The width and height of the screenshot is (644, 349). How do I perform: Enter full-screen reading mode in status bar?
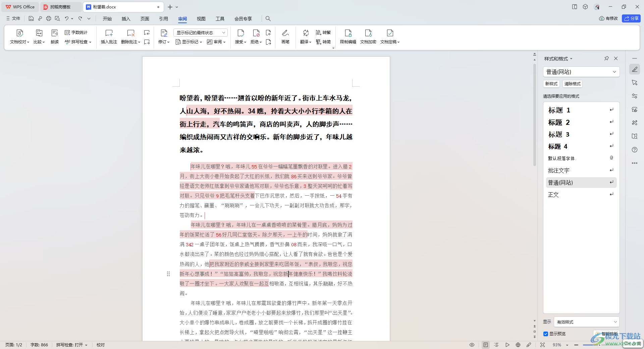(542, 345)
